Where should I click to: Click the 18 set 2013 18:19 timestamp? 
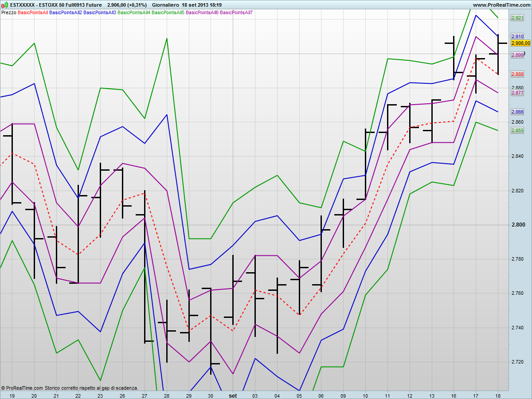click(202, 5)
